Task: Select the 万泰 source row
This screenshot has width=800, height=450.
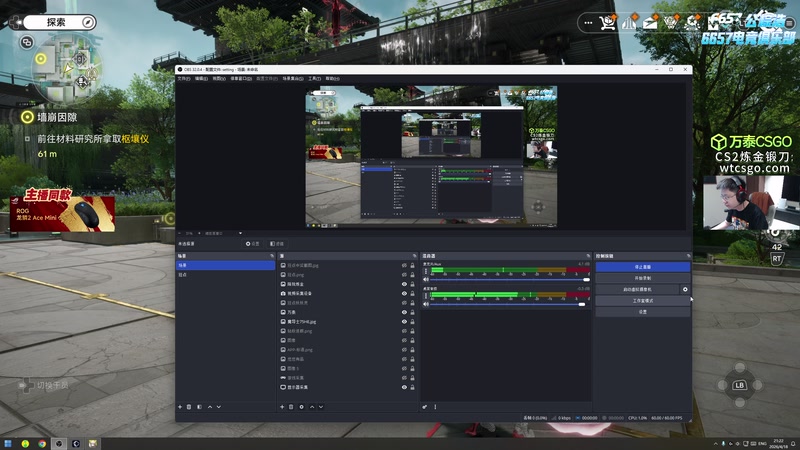Action: tap(347, 312)
